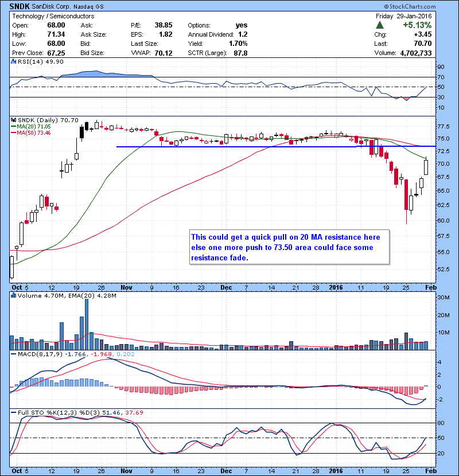Click the last white candlestick near 70
Viewport: 459px width, 476px height.
click(x=426, y=167)
